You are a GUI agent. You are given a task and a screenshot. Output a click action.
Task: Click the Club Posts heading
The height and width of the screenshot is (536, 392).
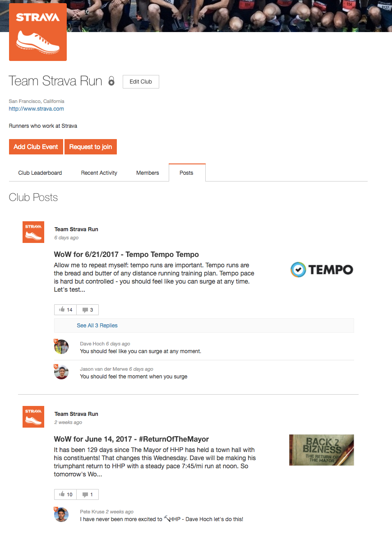coord(33,197)
